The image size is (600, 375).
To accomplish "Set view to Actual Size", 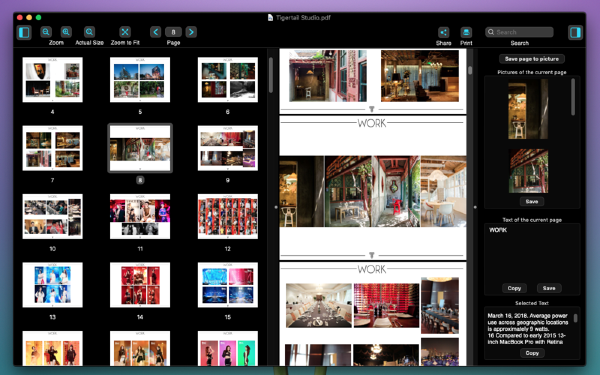I will point(90,32).
